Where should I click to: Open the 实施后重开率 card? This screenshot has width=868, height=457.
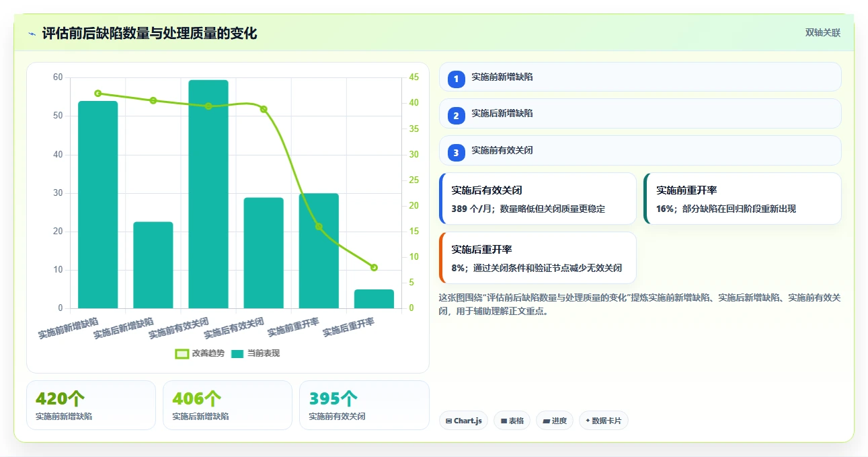coord(537,258)
